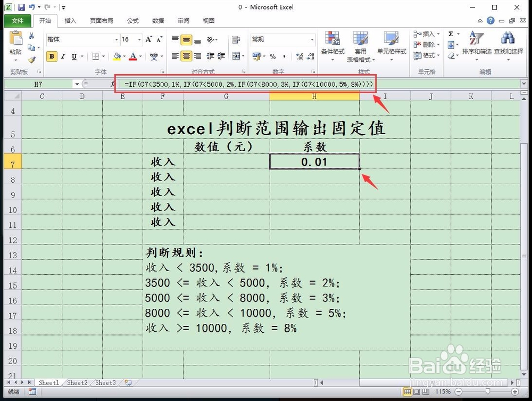The width and height of the screenshot is (532, 401).
Task: Switch to the Formulas (公式) tab
Action: click(x=132, y=21)
